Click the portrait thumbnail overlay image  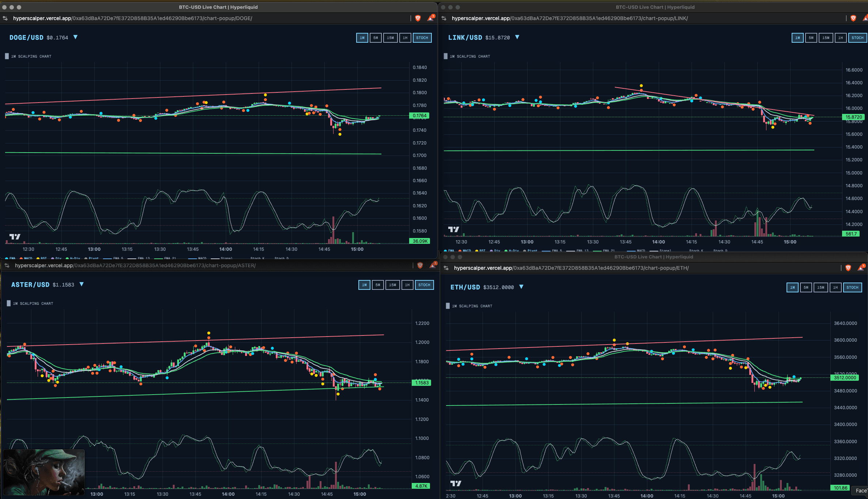[44, 472]
